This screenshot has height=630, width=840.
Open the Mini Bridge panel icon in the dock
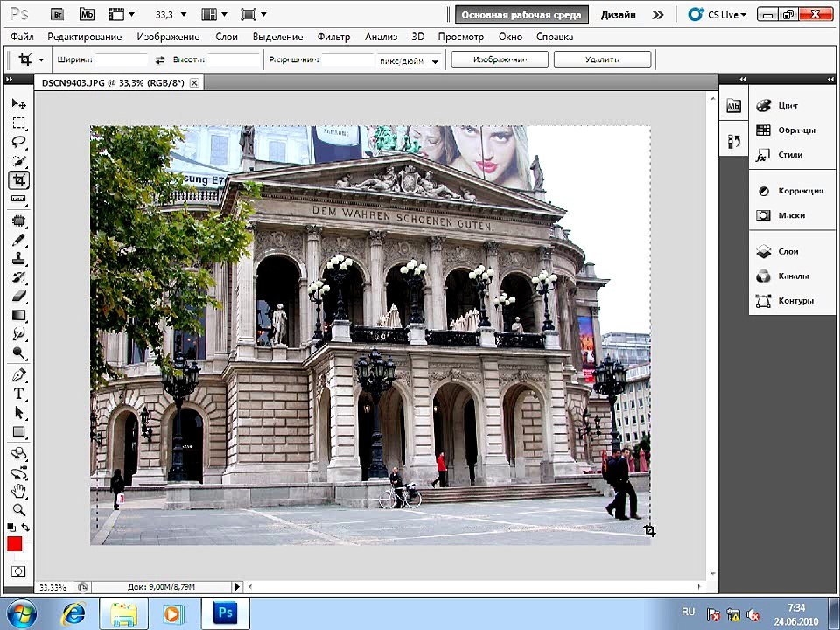pyautogui.click(x=733, y=106)
